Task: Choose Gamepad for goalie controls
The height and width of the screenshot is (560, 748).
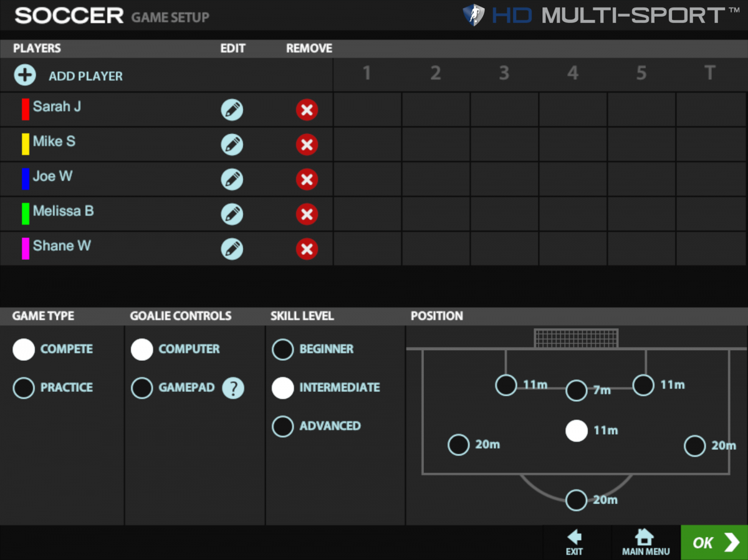Action: coord(142,388)
